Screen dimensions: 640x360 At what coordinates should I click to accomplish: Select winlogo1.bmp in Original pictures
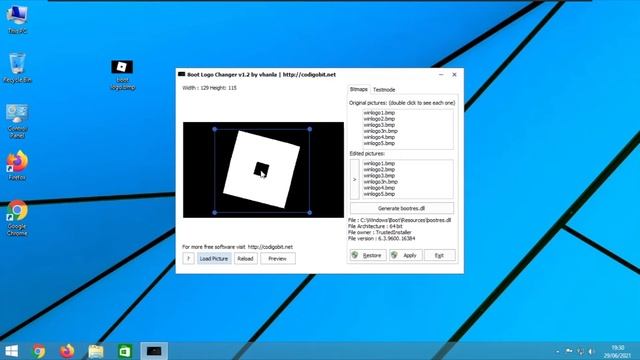pyautogui.click(x=379, y=113)
